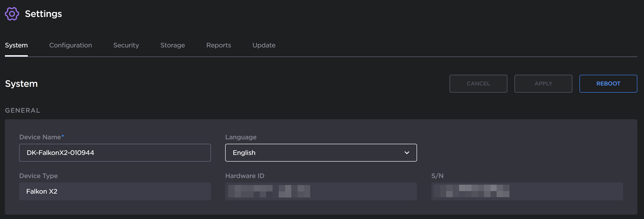
Task: Click the S/N serial number field
Action: pos(527,191)
